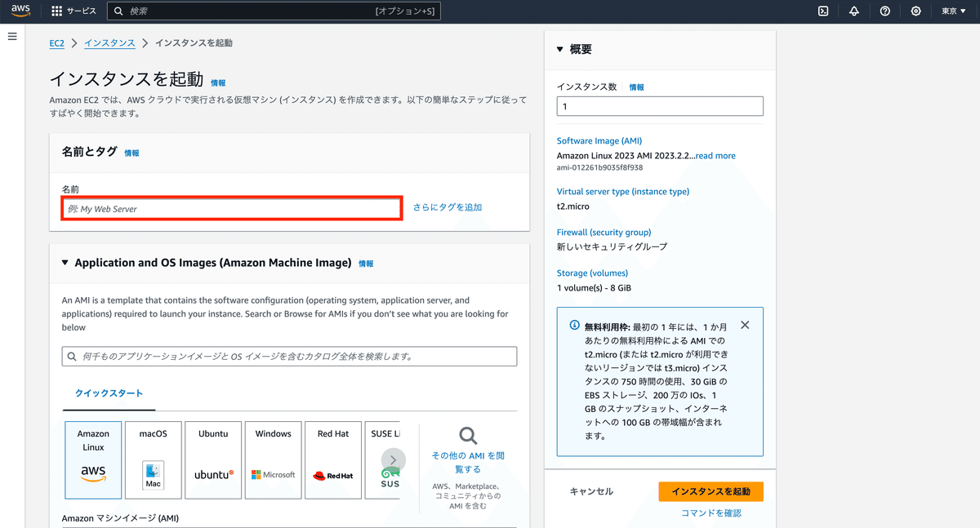Select the Windows AMI tile
980x528 pixels.
(x=274, y=460)
